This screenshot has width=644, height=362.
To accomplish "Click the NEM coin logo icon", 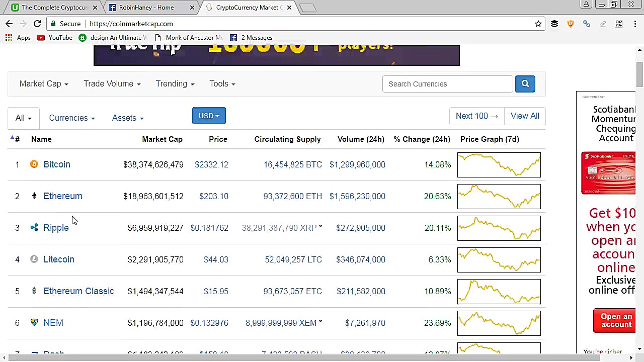I will pos(34,323).
